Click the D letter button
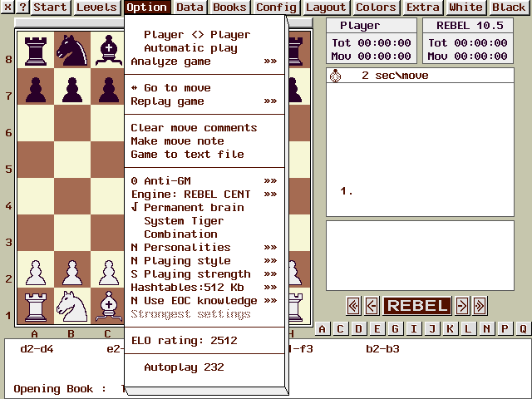 [x=358, y=329]
